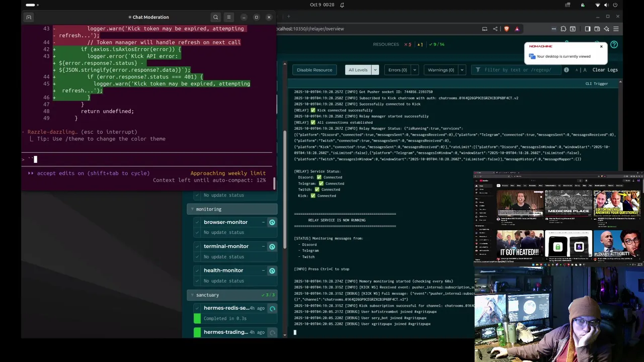Open the browser extensions puzzle icon
This screenshot has height=362, width=644.
pos(563,29)
